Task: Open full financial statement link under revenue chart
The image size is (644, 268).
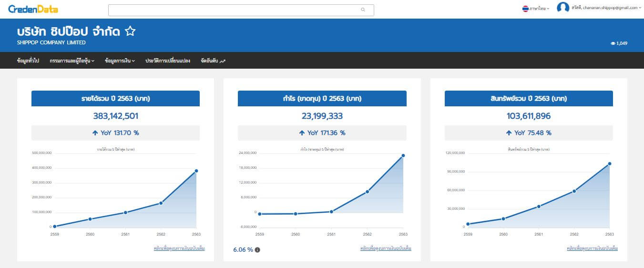Action: click(179, 248)
